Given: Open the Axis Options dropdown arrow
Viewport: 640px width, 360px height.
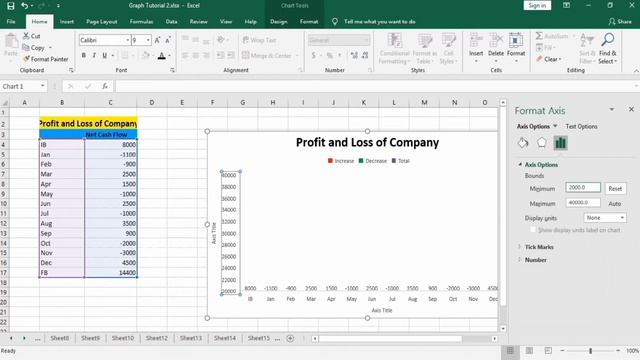Looking at the screenshot, I should click(555, 126).
